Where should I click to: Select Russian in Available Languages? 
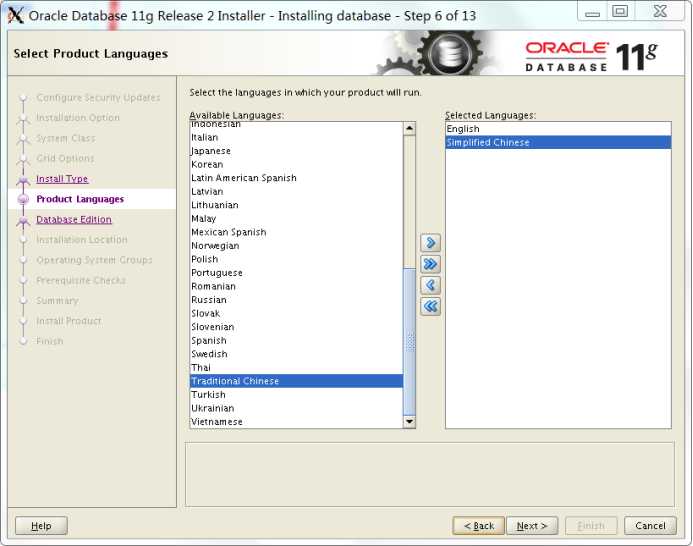click(x=297, y=300)
